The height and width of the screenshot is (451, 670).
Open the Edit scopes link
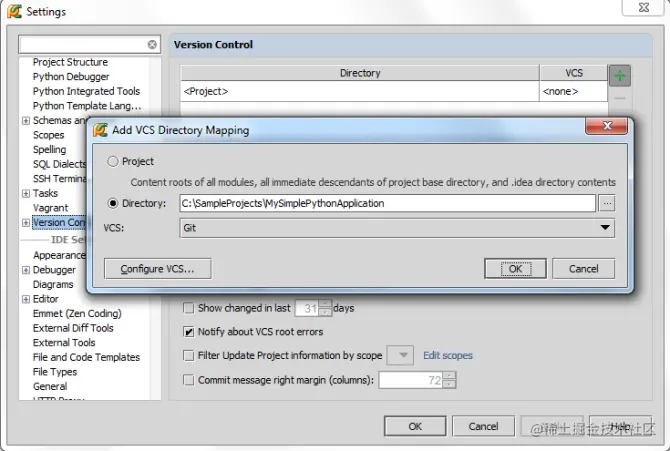tap(448, 356)
